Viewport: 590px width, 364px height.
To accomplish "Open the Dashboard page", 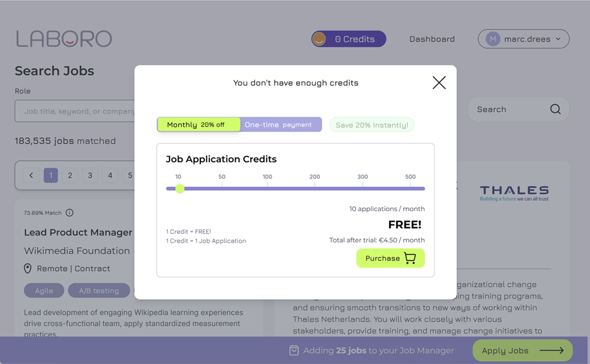I will 432,39.
